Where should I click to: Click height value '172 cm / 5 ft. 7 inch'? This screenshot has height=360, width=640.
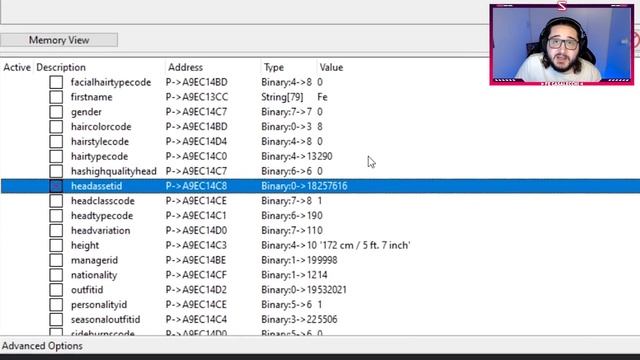365,245
